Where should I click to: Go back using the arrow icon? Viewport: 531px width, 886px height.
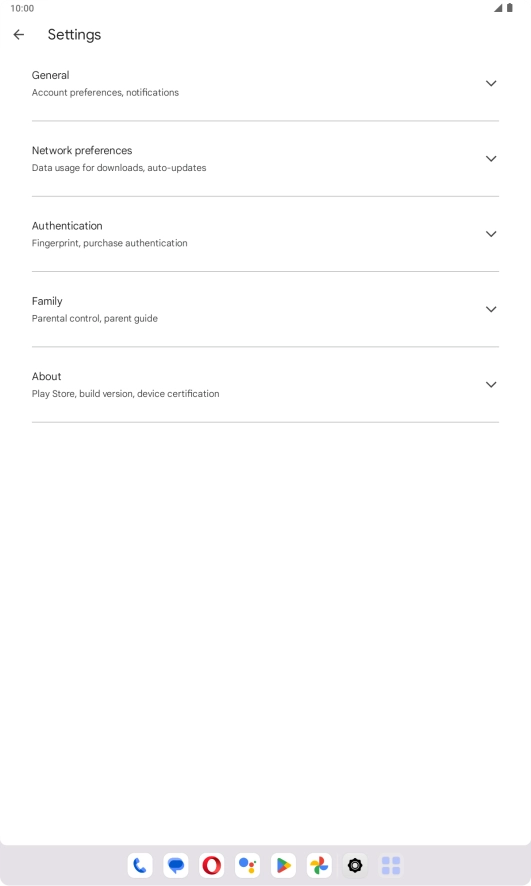(x=19, y=34)
